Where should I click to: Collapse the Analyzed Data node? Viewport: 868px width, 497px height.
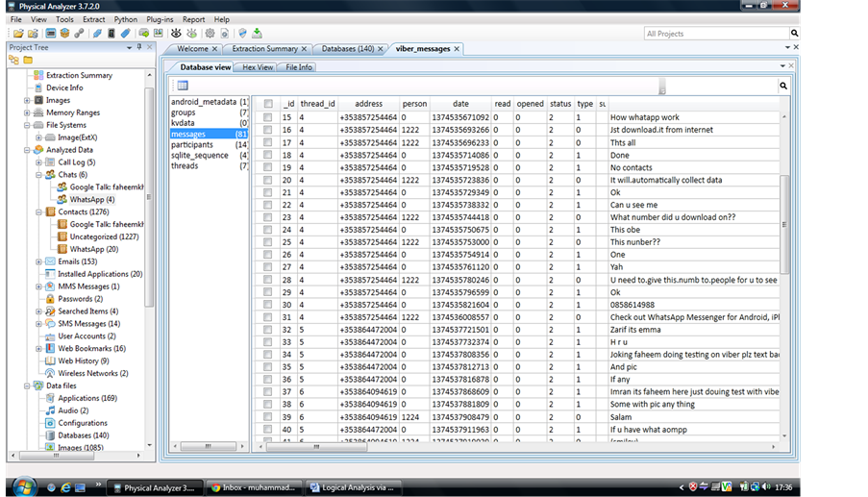[27, 150]
